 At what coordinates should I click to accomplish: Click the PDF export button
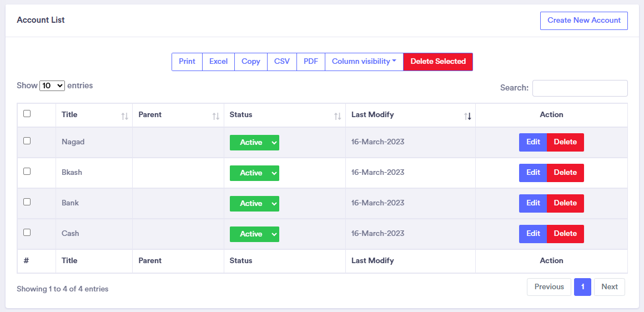[x=311, y=62]
